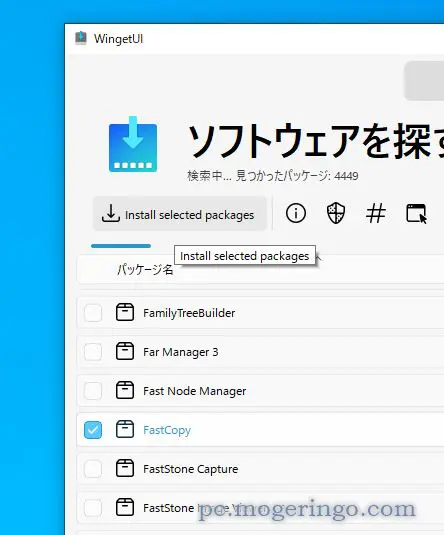Check the Fast Node Manager checkbox
Image resolution: width=444 pixels, height=535 pixels.
click(93, 391)
